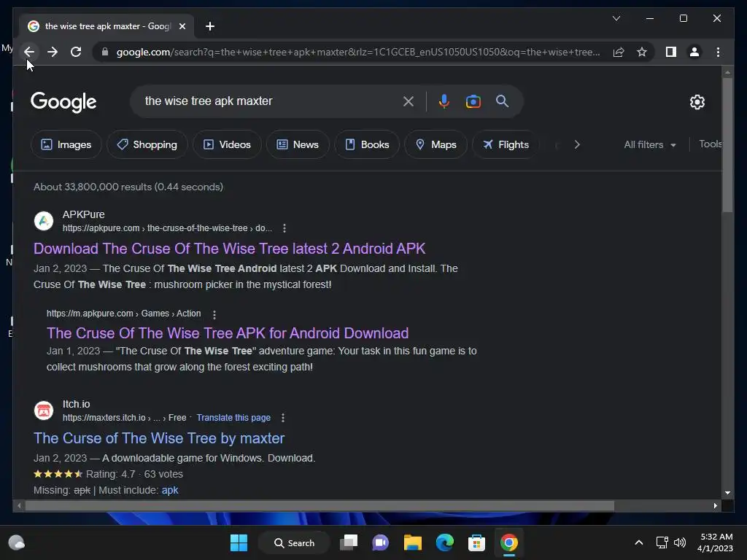Open search Tools
Screen dimensions: 747x560
(x=711, y=144)
